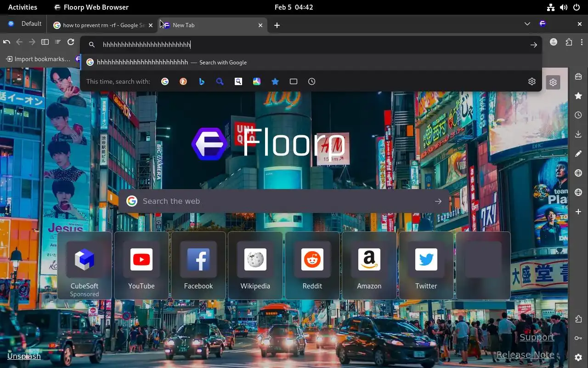Click the empty shortcut tile after Twitter
The image size is (588, 368).
coord(483,266)
